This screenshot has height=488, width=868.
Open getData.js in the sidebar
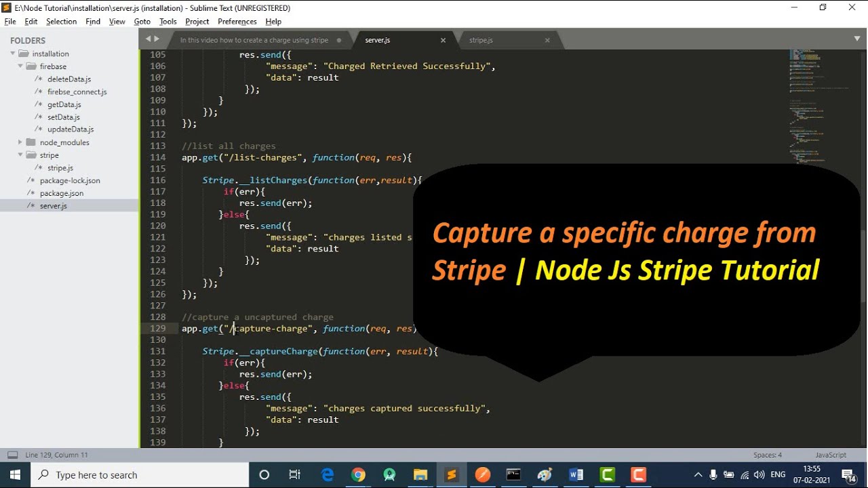coord(64,104)
